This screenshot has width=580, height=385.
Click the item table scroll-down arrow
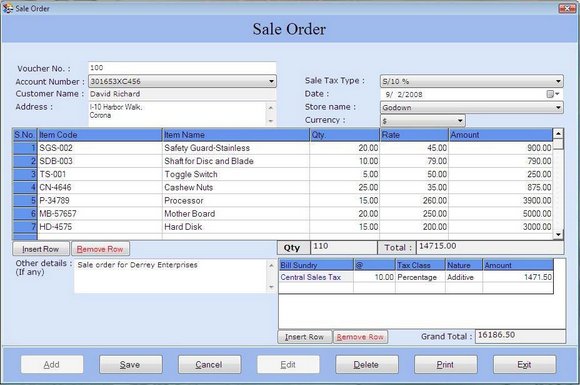click(558, 234)
